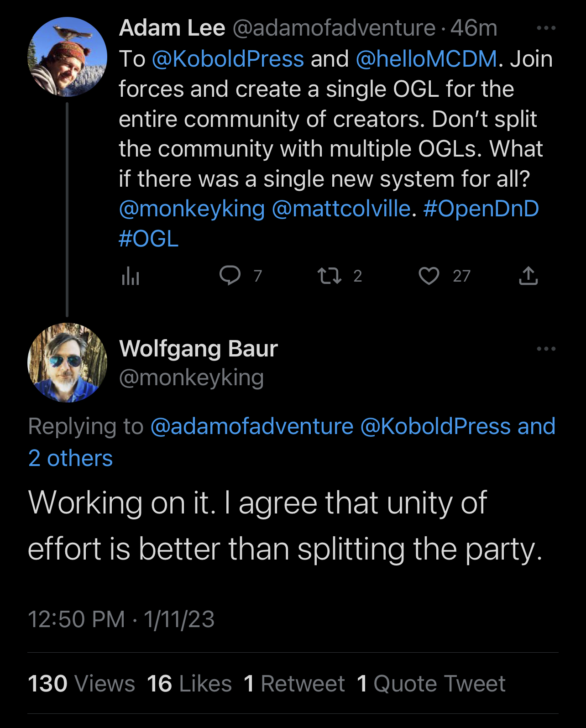Image resolution: width=586 pixels, height=728 pixels.
Task: View Wolfgang Baur's profile picture
Action: [x=67, y=363]
